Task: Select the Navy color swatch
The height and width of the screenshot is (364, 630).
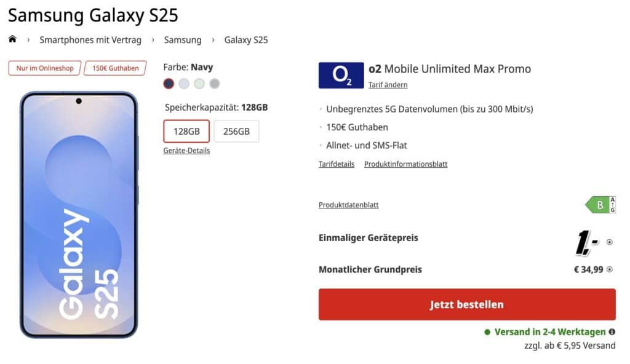Action: 169,84
